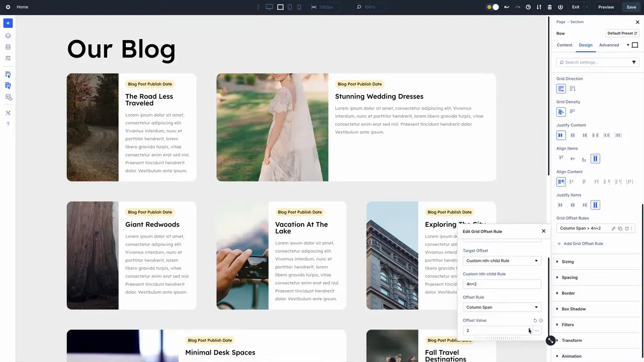Image resolution: width=644 pixels, height=362 pixels.
Task: Open the tools wrench icon in left sidebar
Action: (x=8, y=113)
